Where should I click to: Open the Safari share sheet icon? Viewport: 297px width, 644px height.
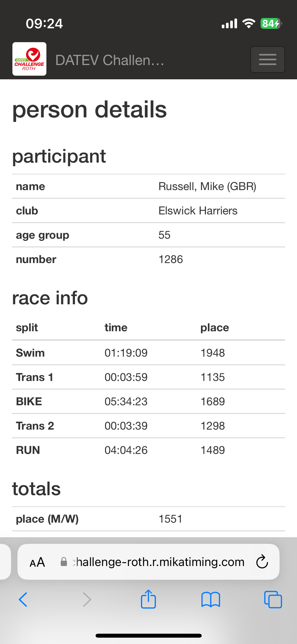point(148,599)
